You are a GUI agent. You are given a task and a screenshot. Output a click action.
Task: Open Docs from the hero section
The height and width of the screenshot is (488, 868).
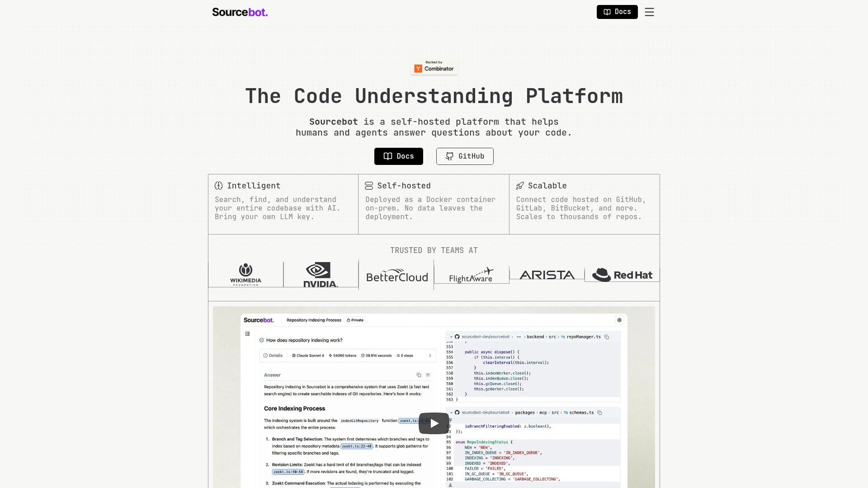coord(398,156)
